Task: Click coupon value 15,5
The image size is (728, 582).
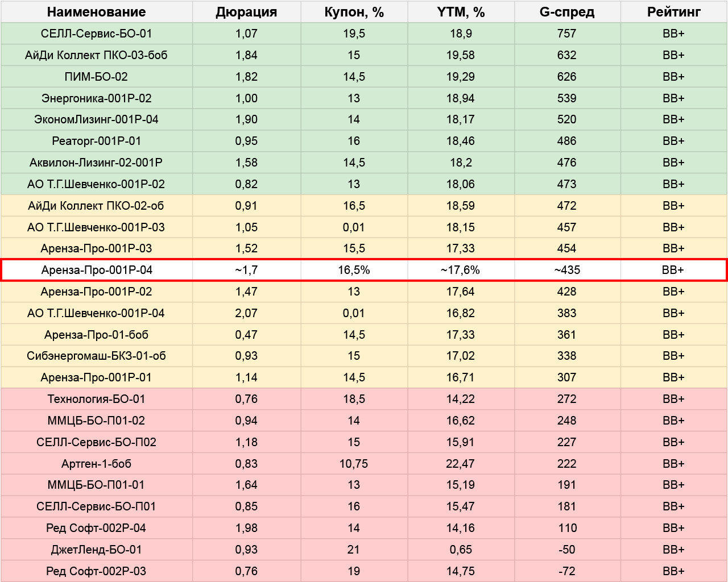Action: (x=354, y=248)
